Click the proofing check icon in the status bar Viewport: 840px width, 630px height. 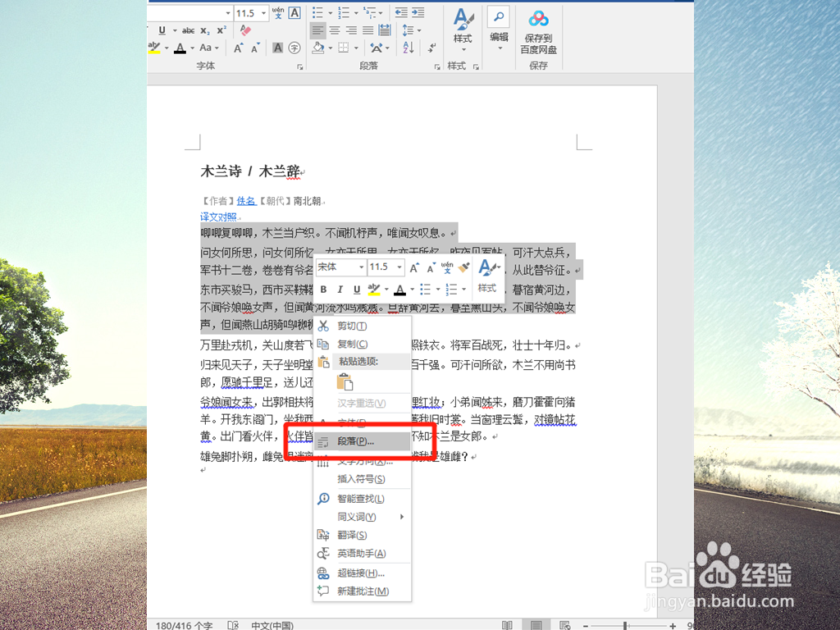[x=233, y=625]
